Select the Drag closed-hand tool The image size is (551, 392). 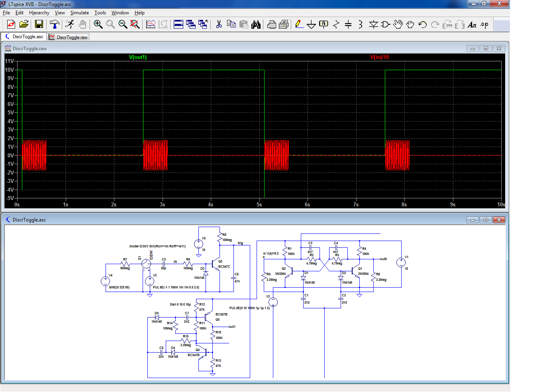tap(410, 24)
